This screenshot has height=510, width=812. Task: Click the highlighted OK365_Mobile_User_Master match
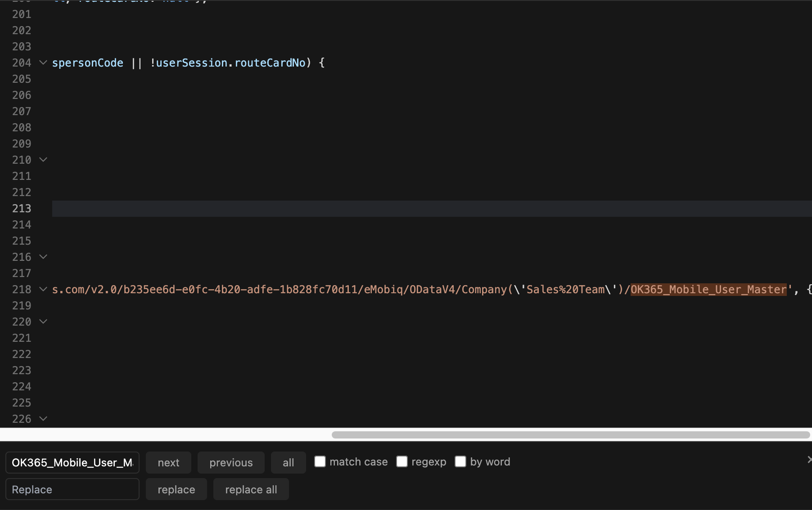point(708,290)
